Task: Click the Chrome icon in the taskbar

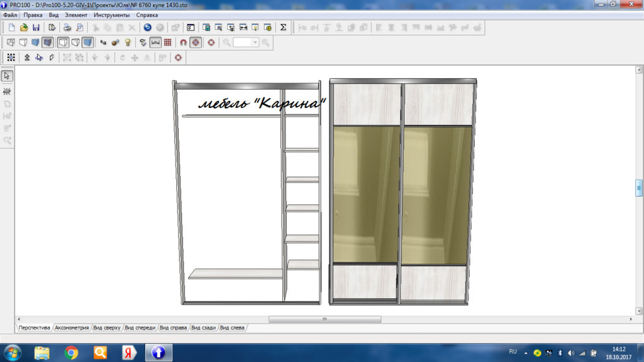Action: click(x=72, y=352)
